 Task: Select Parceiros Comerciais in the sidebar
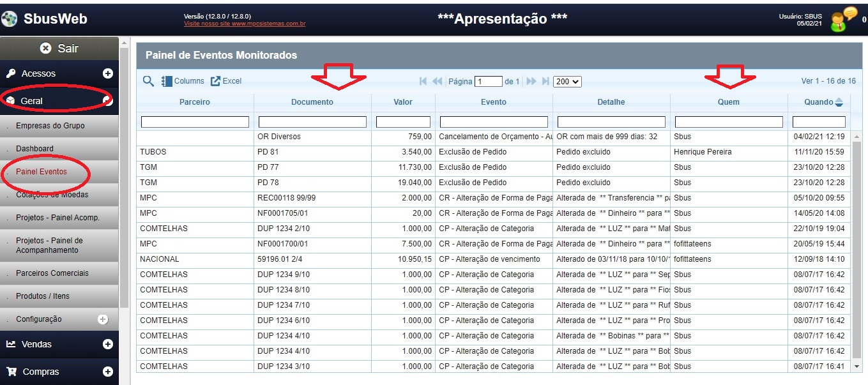pyautogui.click(x=52, y=273)
